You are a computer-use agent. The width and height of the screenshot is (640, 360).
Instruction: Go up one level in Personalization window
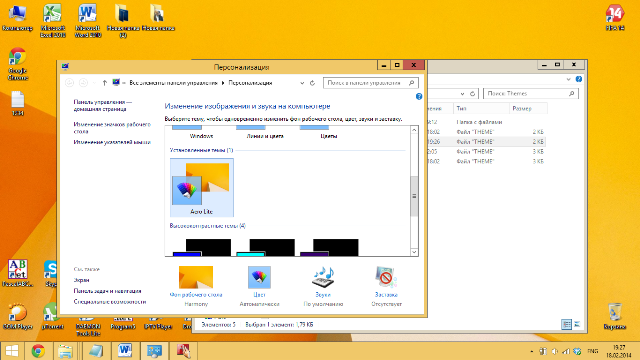click(104, 83)
